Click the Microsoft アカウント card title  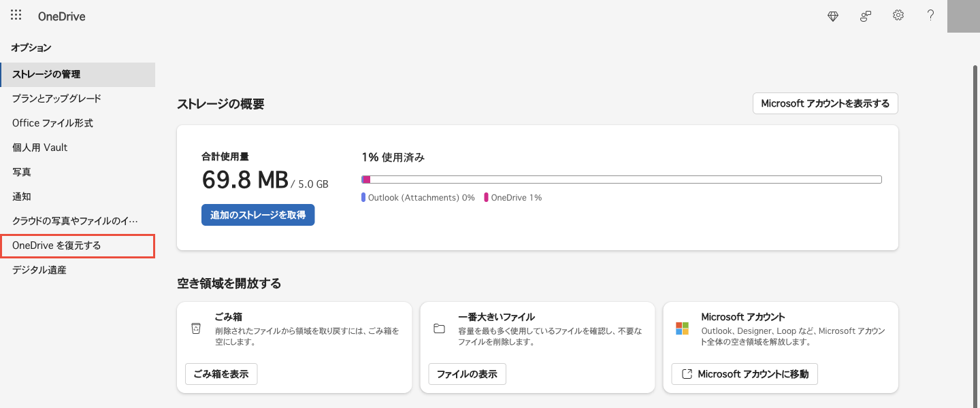point(743,317)
